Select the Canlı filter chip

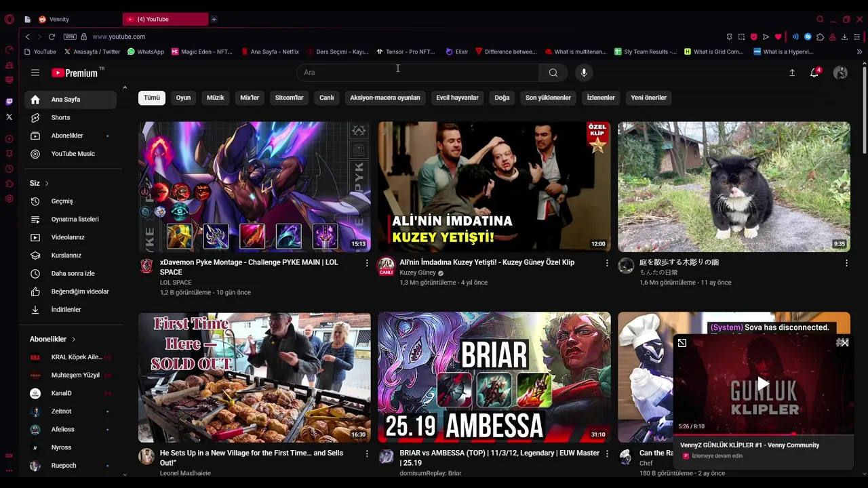coord(327,98)
